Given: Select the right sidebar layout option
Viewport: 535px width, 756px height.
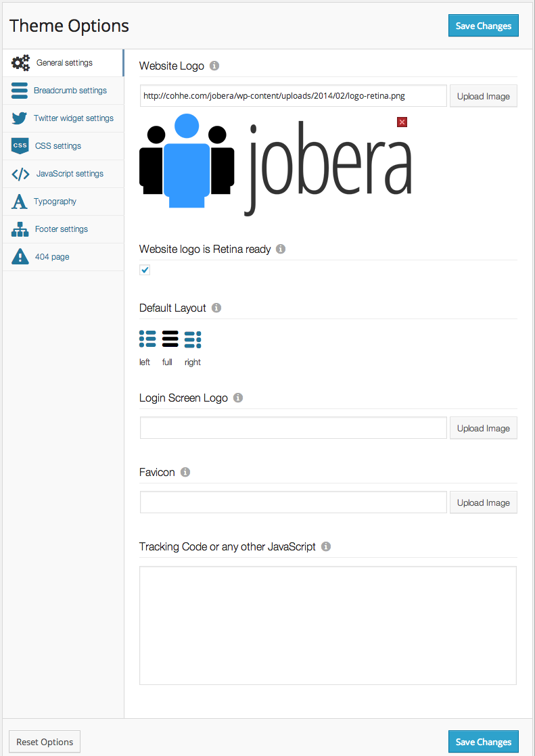Looking at the screenshot, I should [x=193, y=339].
